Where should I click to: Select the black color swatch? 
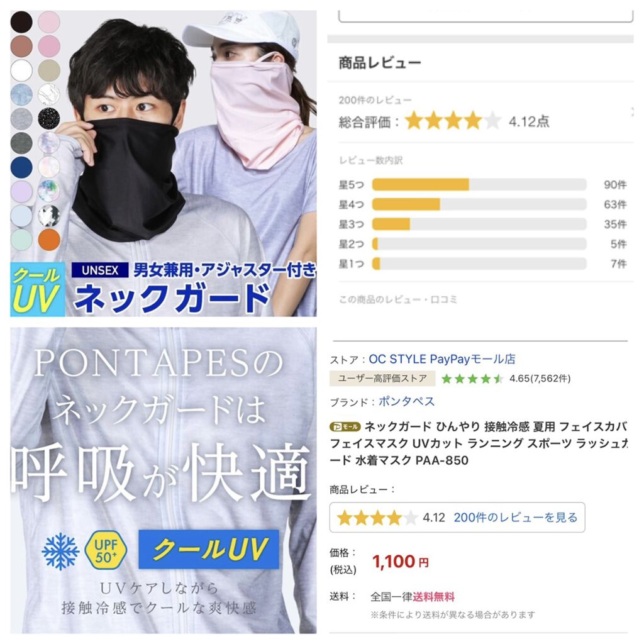pos(21,22)
